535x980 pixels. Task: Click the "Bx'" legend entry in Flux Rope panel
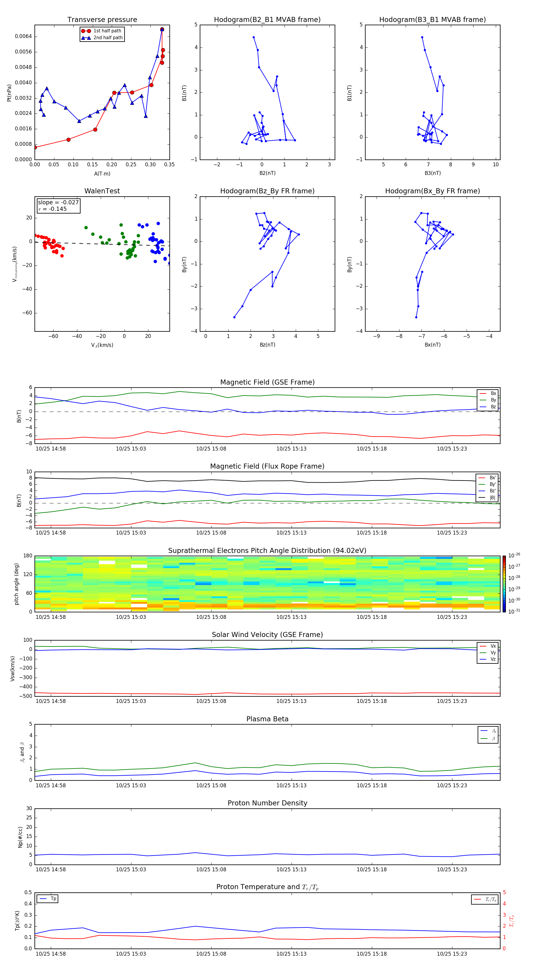pyautogui.click(x=487, y=478)
